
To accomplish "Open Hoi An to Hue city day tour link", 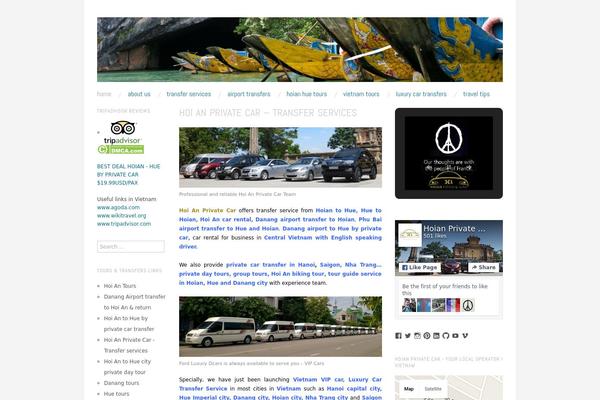I will coord(127,367).
